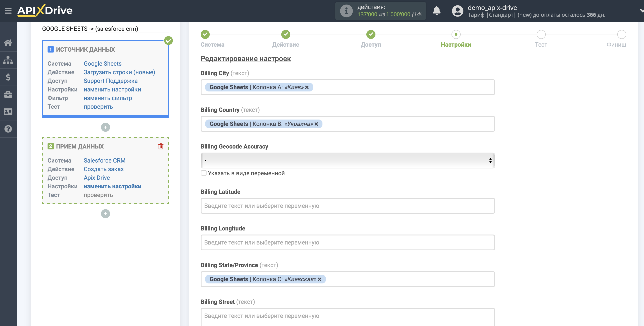Click 'Загрузить строки (новые)' action link

[x=119, y=72]
